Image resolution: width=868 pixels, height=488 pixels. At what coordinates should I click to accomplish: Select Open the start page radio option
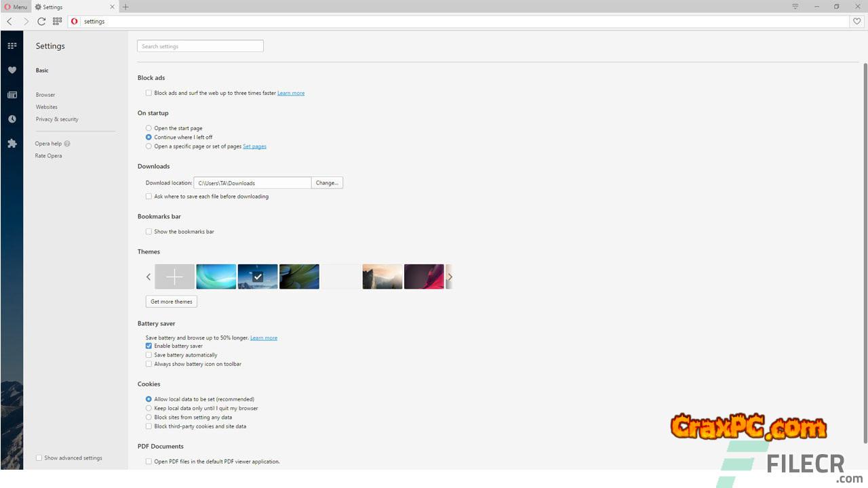[x=149, y=128]
